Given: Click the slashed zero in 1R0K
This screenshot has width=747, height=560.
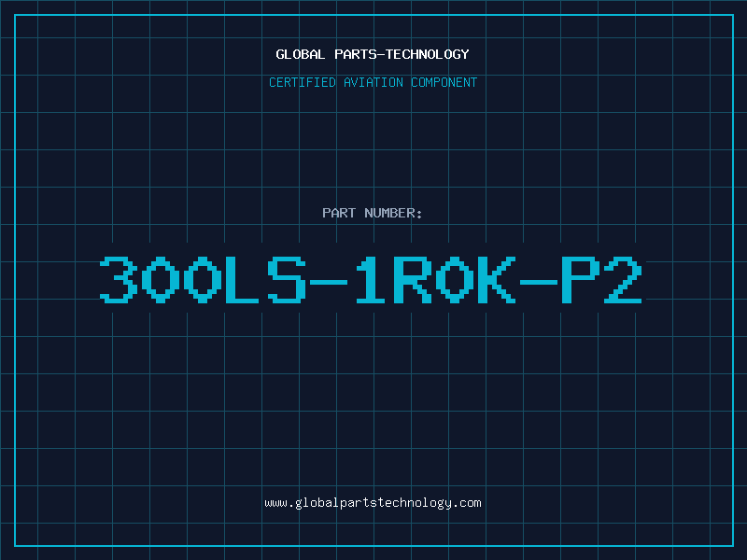Looking at the screenshot, I should click(455, 279).
